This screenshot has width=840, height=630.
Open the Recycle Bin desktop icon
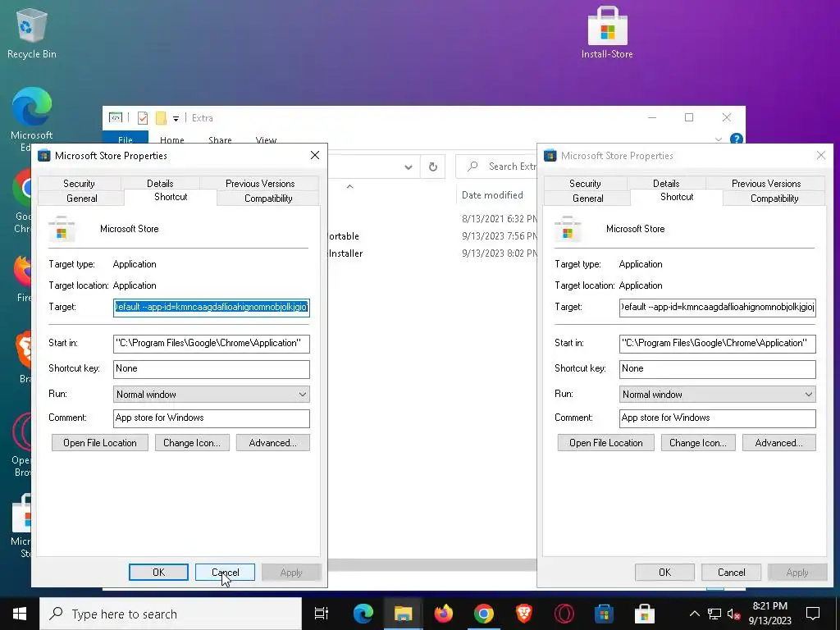(32, 33)
